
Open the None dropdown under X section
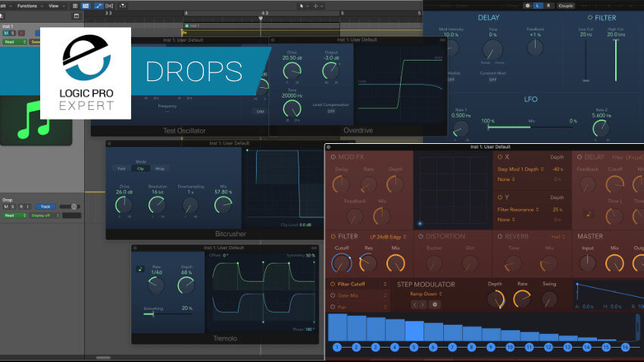pos(506,179)
